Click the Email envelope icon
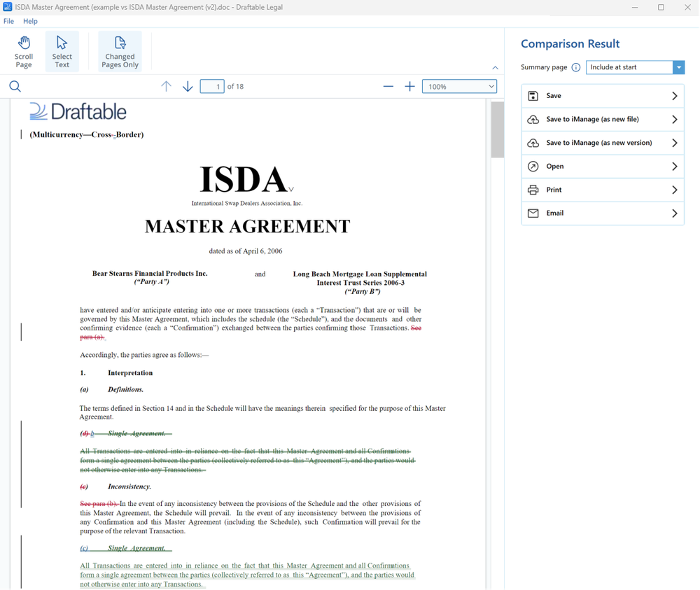 [533, 213]
